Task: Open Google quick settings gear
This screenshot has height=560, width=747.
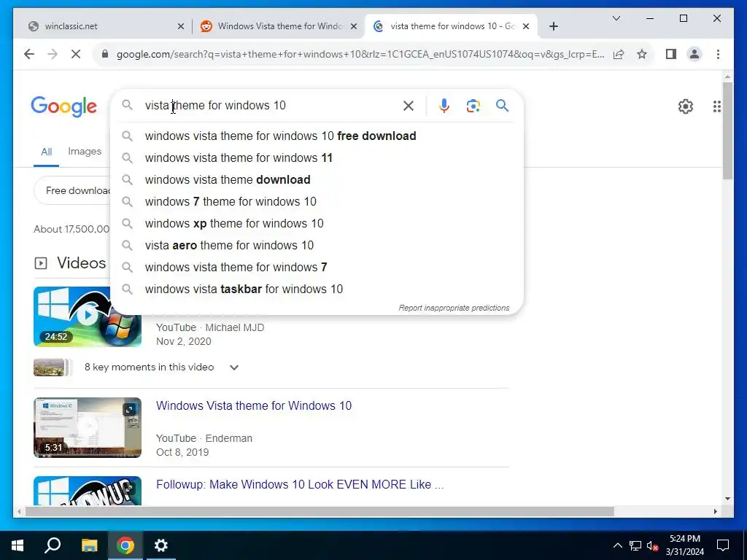Action: tap(686, 106)
